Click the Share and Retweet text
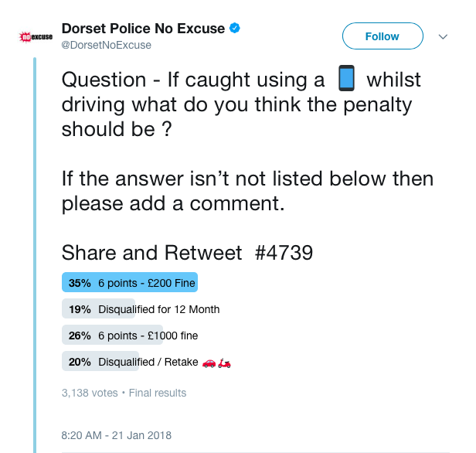This screenshot has height=453, width=476. pyautogui.click(x=151, y=253)
